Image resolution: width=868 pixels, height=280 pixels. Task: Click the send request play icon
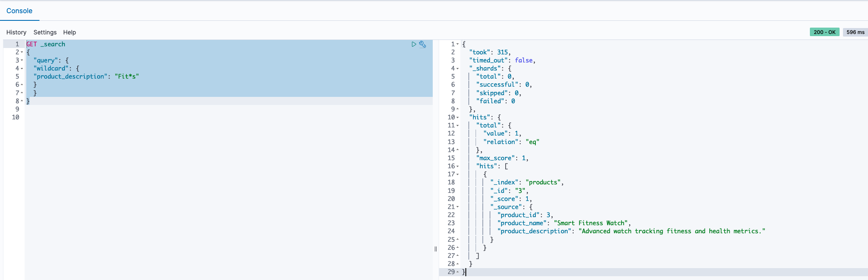coord(414,44)
